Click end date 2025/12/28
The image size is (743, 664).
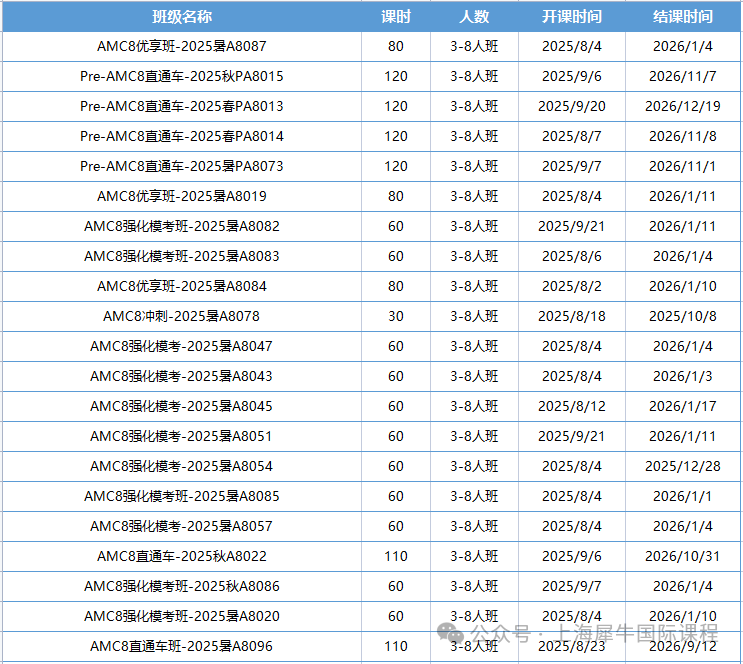click(682, 466)
